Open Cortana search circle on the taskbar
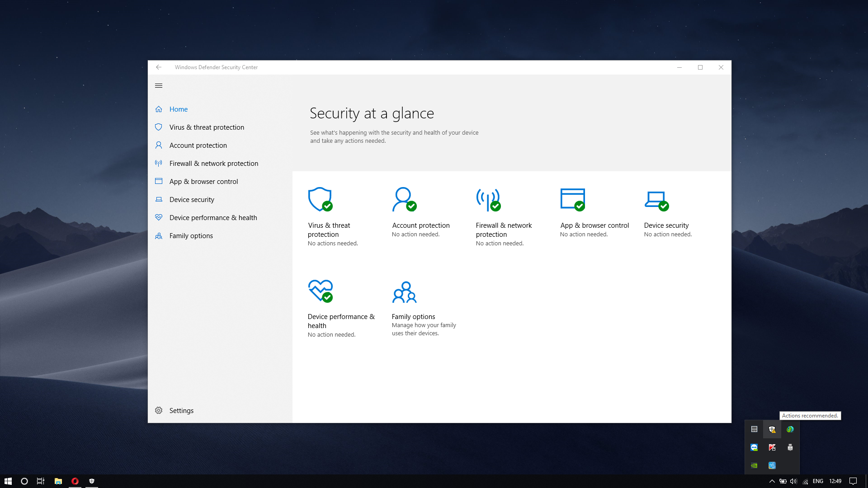 click(24, 481)
